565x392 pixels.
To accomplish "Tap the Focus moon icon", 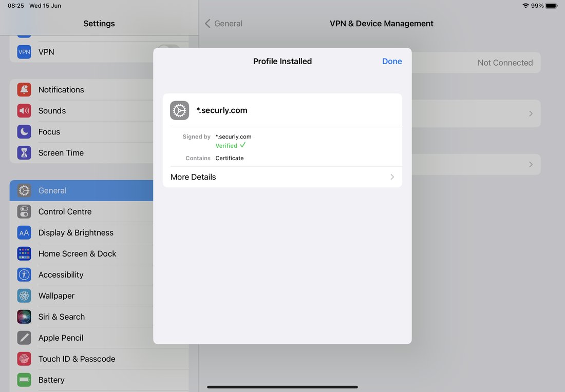I will [24, 132].
